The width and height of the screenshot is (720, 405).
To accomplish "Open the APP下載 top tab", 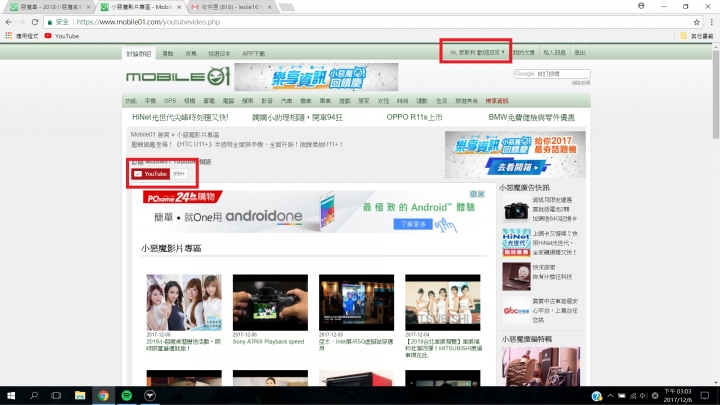I will click(x=253, y=54).
